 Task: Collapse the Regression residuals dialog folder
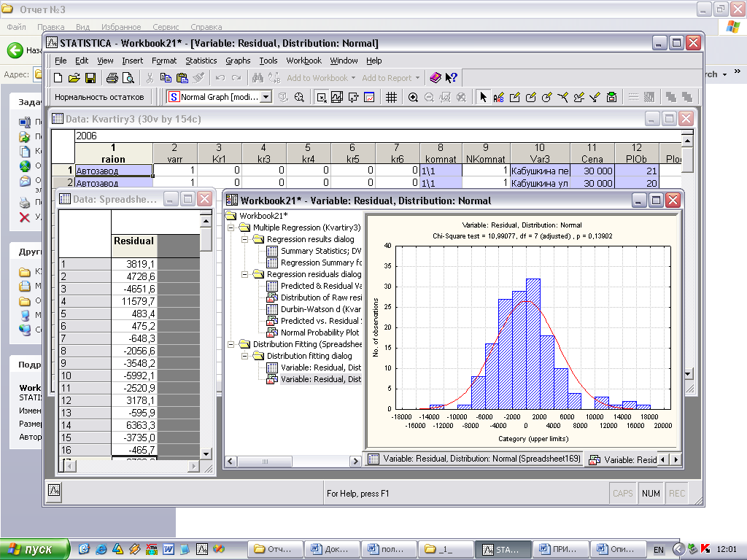(244, 274)
